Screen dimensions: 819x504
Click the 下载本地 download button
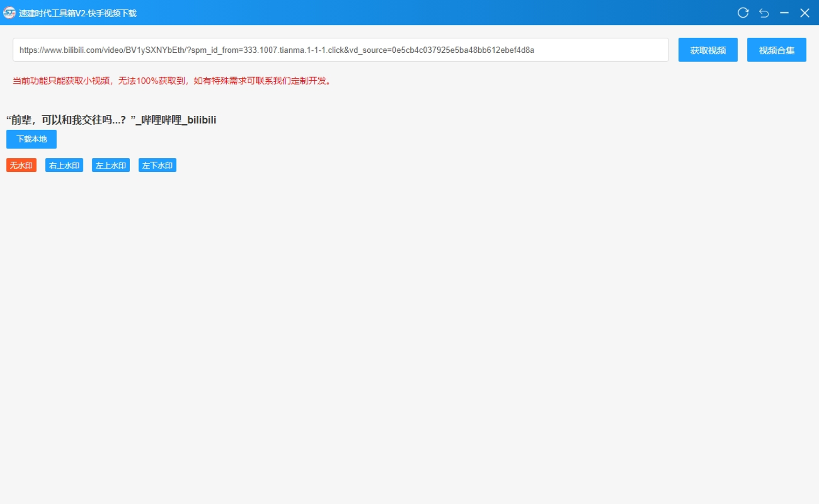pyautogui.click(x=31, y=139)
